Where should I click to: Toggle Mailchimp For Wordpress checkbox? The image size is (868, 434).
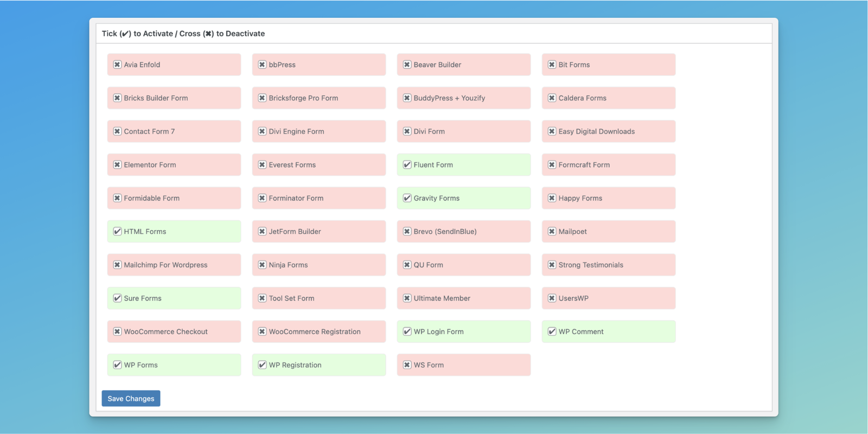pyautogui.click(x=117, y=265)
